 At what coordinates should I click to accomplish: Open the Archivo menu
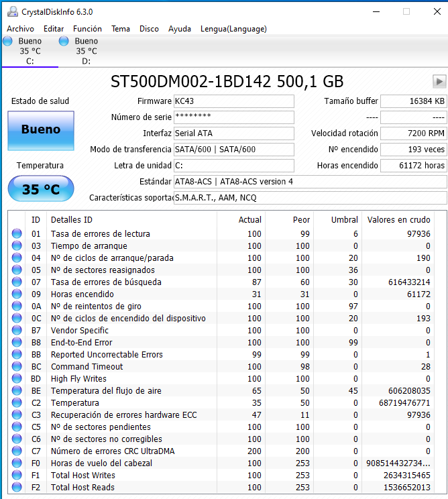click(20, 29)
